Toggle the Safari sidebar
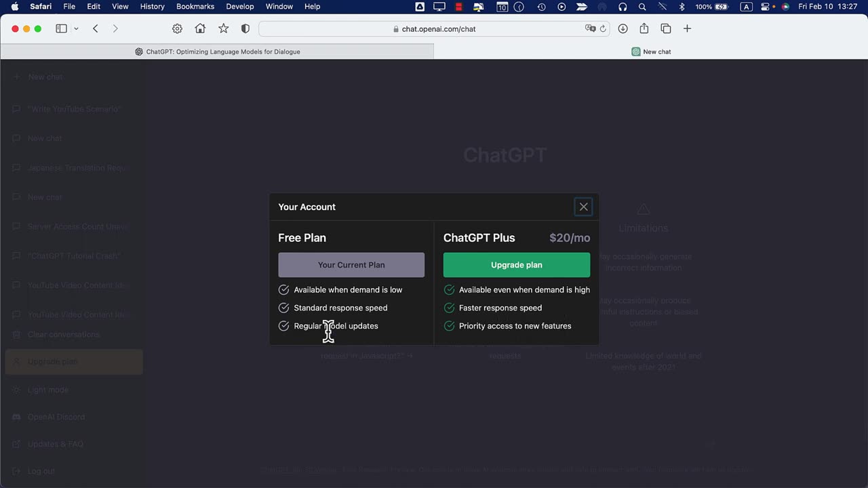 (x=61, y=28)
